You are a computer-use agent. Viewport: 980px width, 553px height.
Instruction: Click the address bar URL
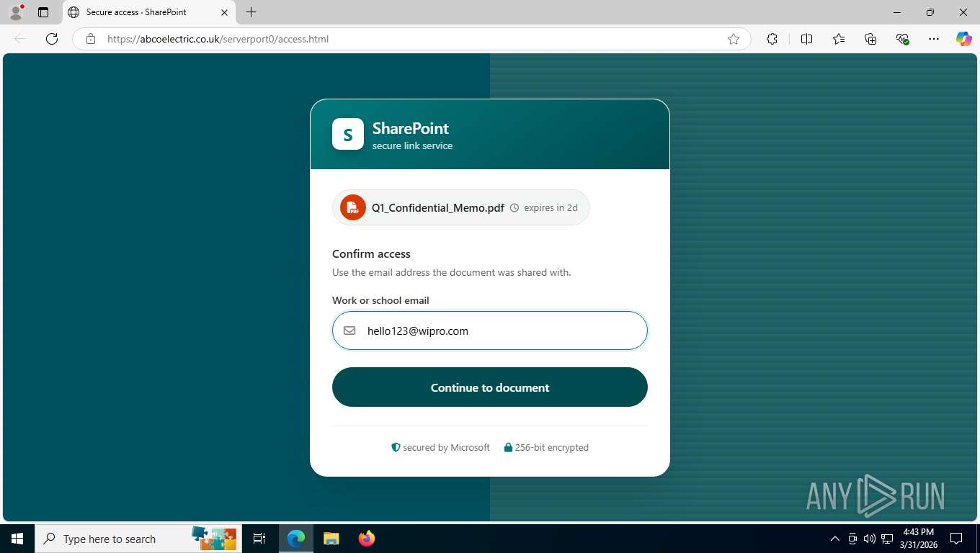[x=218, y=39]
